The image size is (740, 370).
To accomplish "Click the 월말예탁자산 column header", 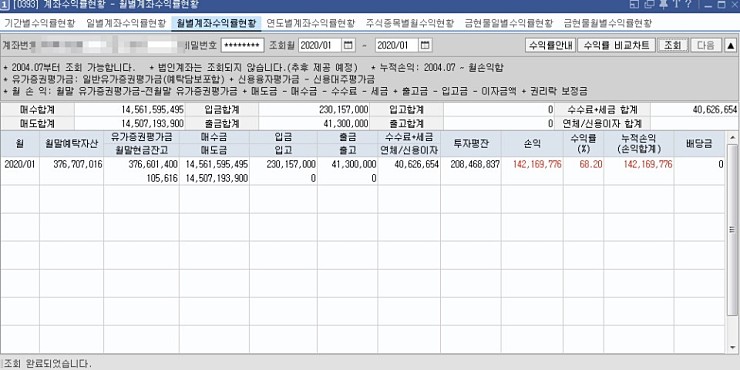I will point(71,144).
